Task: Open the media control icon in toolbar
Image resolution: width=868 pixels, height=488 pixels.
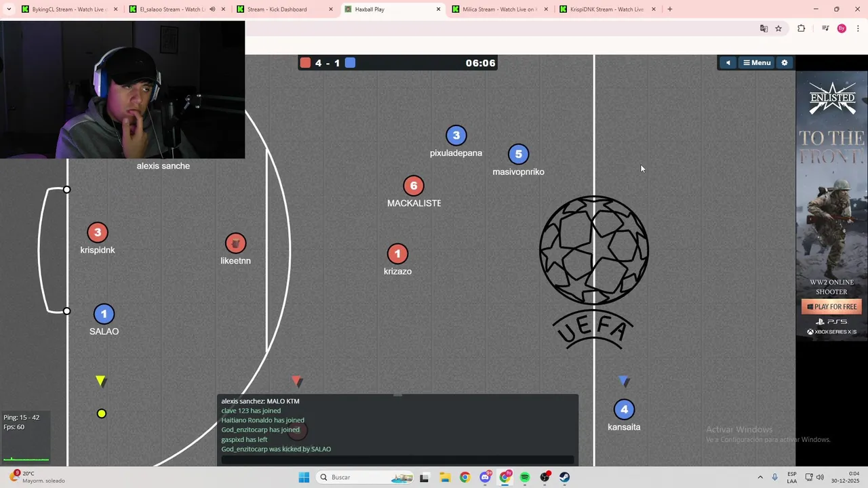Action: [825, 28]
